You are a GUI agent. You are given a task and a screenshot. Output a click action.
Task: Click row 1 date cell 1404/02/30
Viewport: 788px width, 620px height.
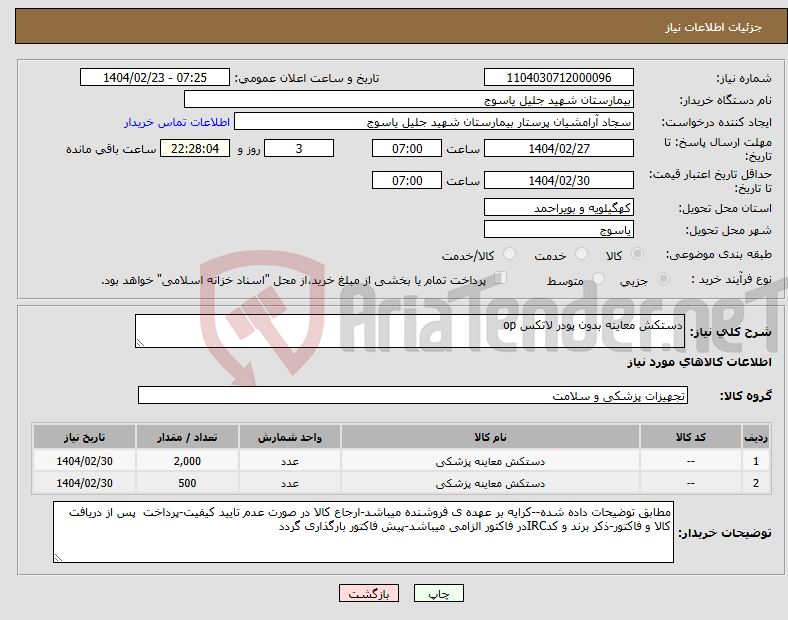click(84, 461)
